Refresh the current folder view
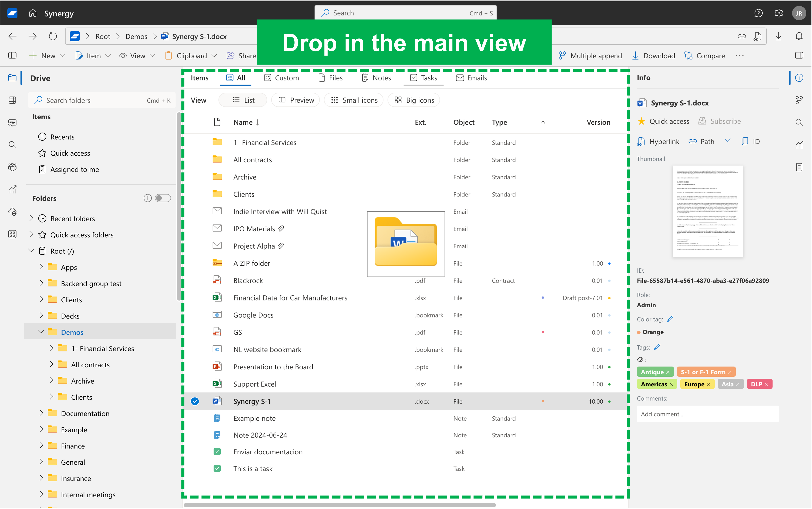The height and width of the screenshot is (509, 812). tap(53, 36)
